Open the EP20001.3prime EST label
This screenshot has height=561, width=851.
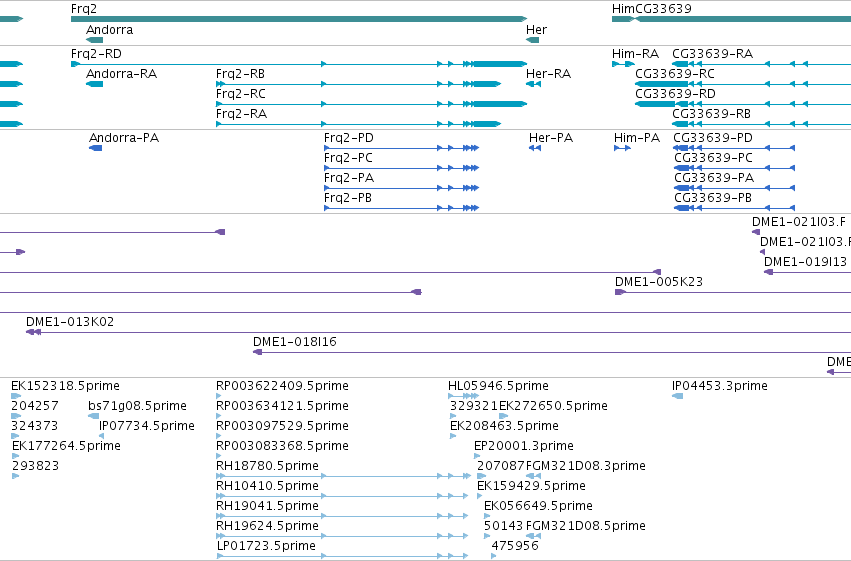(524, 446)
